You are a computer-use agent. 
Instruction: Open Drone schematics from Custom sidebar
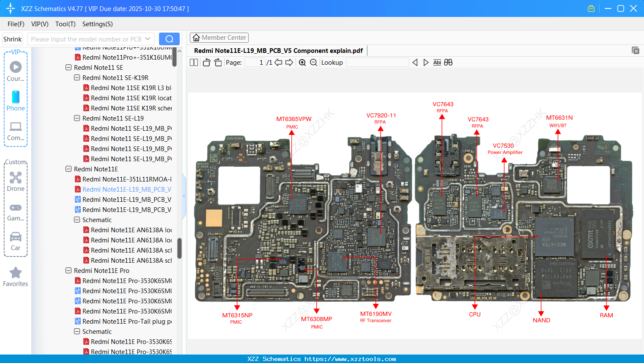(16, 178)
